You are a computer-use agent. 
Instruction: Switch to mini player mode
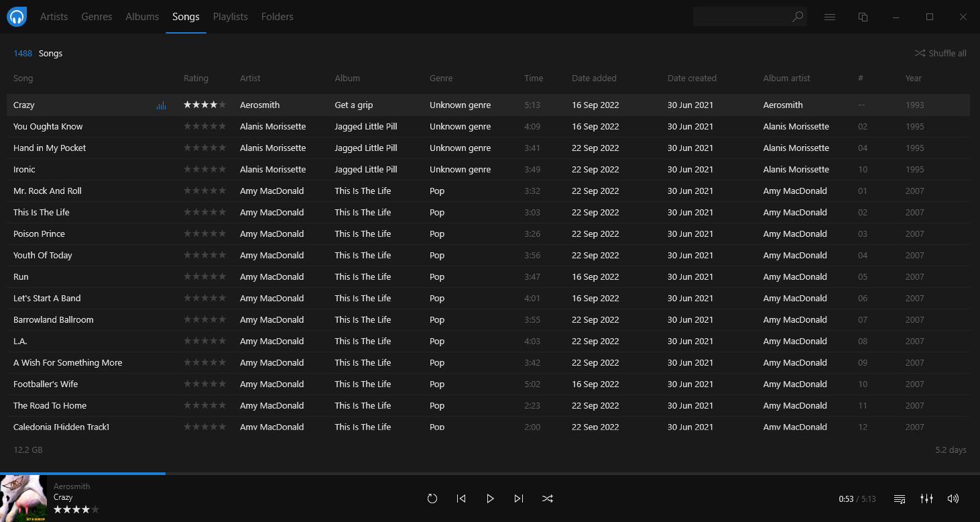point(863,17)
